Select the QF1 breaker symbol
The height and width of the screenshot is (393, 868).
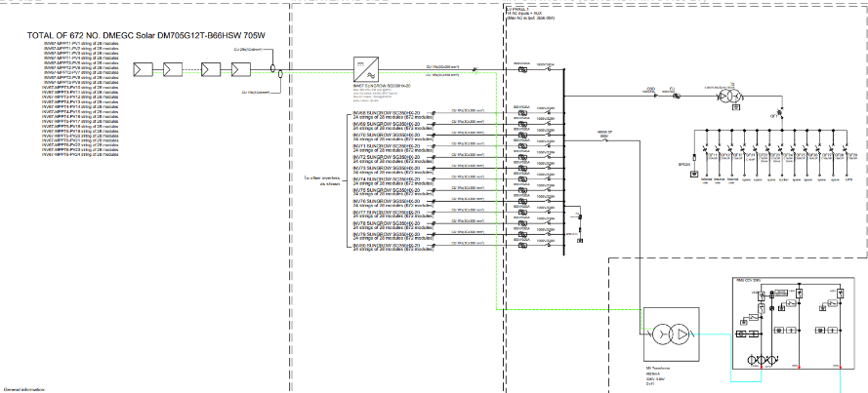[x=781, y=113]
